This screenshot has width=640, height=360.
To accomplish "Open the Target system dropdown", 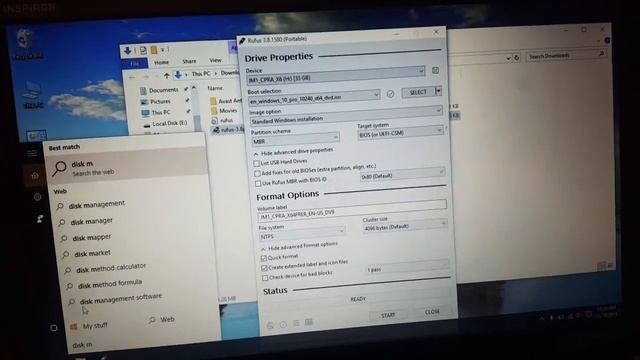I will 400,132.
